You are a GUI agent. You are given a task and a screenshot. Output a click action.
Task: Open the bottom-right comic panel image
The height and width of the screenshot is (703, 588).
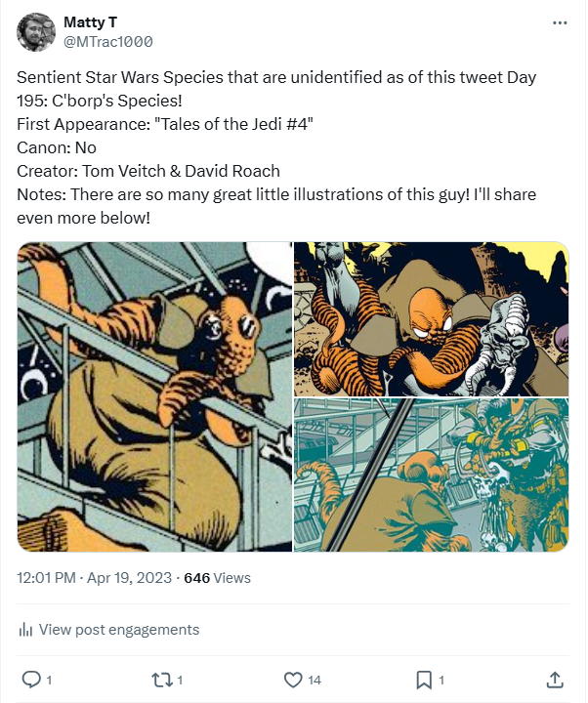pos(431,475)
